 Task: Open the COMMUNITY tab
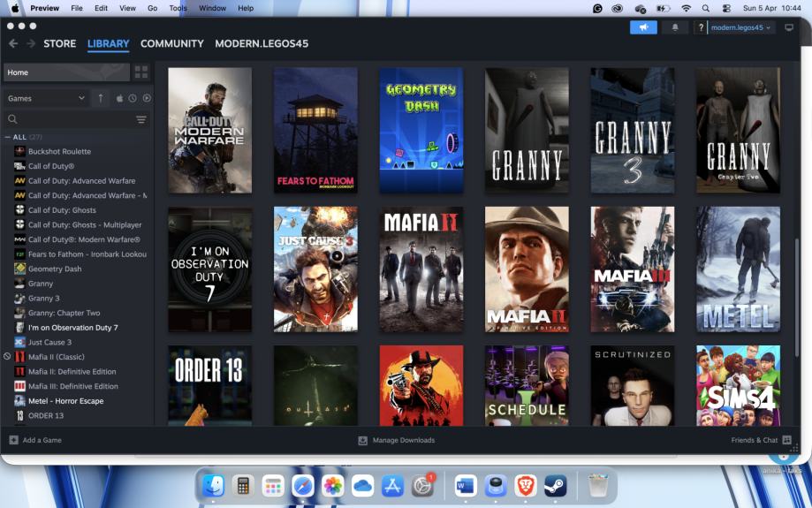(x=172, y=43)
